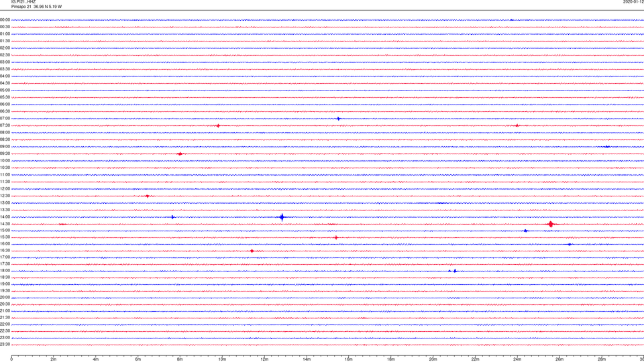Click the 19:30 time label
This screenshot has height=362, width=644.
point(5,290)
